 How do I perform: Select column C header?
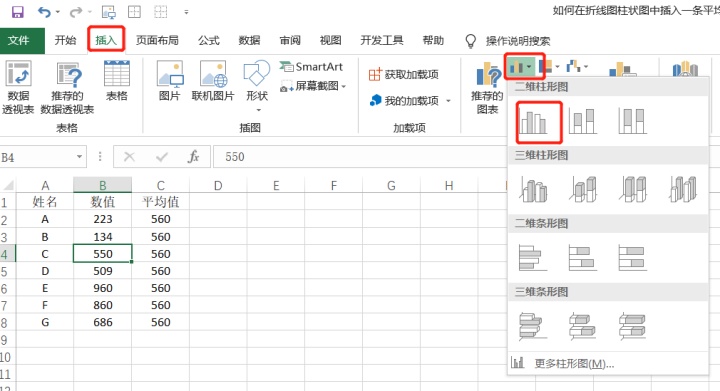coord(161,185)
